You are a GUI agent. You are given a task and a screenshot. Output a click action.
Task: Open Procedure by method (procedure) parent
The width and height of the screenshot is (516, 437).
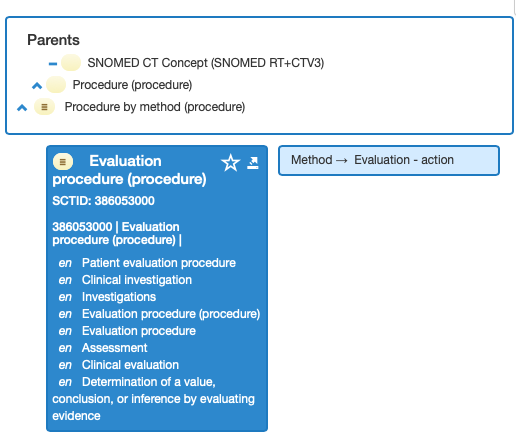(x=155, y=107)
